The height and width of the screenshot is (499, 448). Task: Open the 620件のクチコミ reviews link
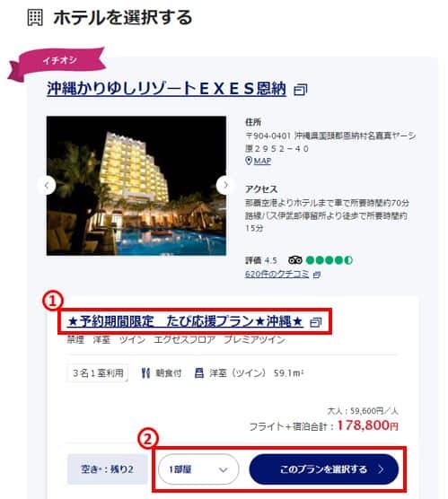pos(277,274)
